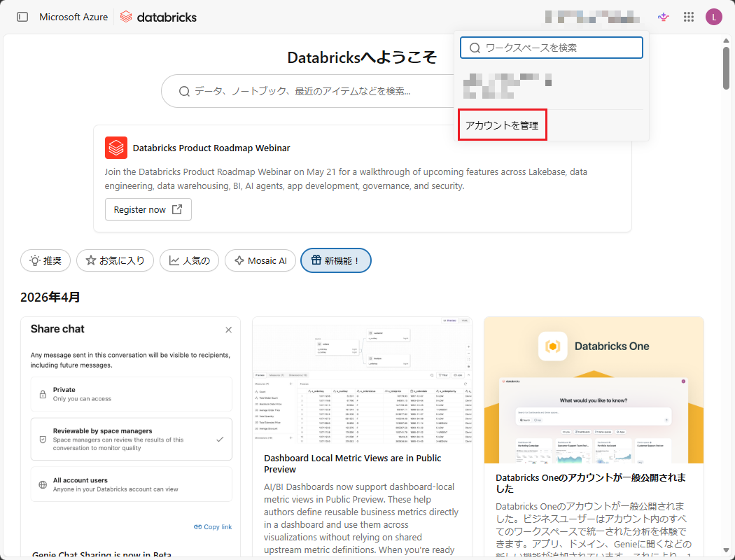Choose アカウントを管理 menu item
Screen dimensions: 735x560
(x=502, y=125)
